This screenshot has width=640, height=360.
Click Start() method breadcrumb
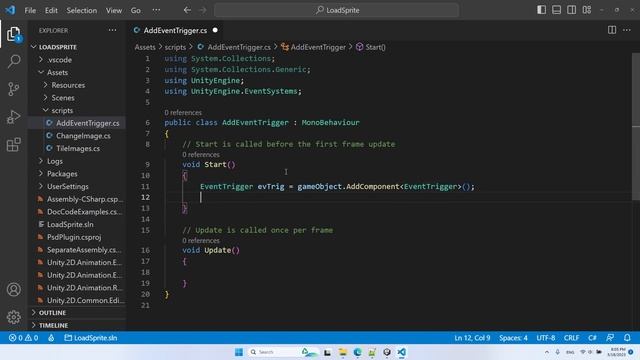coord(371,47)
